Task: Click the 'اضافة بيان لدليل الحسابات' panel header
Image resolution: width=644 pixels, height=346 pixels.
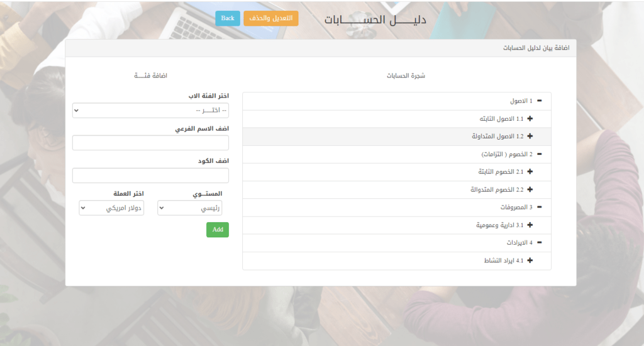Action: [x=536, y=48]
